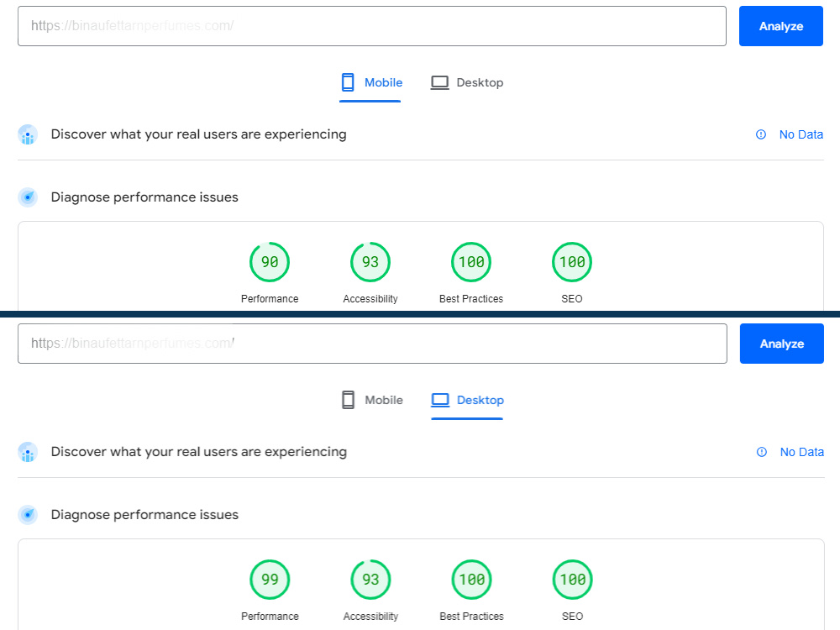Click the laptop icon in the top report
The width and height of the screenshot is (840, 630).
[440, 82]
